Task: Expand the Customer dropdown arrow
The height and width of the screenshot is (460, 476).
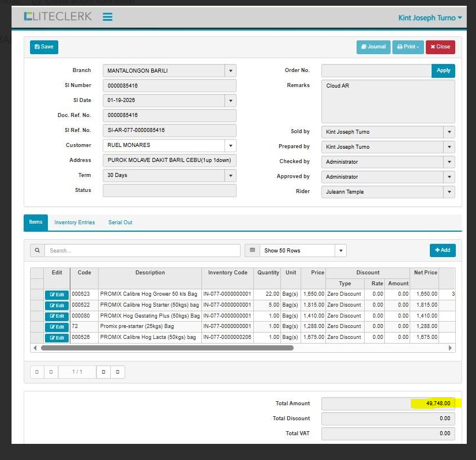Action: [x=231, y=146]
